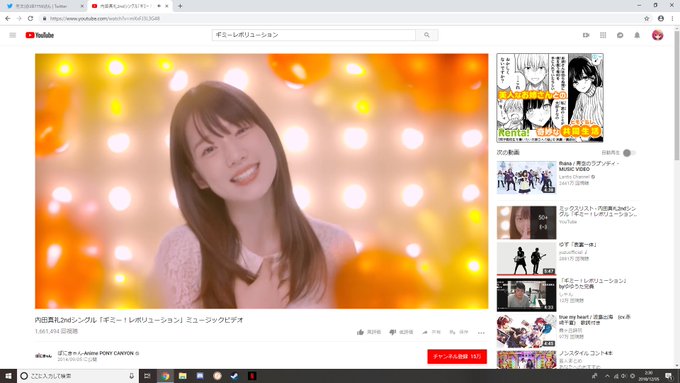Open the ノンスタイル コント thumbnail

[526, 360]
